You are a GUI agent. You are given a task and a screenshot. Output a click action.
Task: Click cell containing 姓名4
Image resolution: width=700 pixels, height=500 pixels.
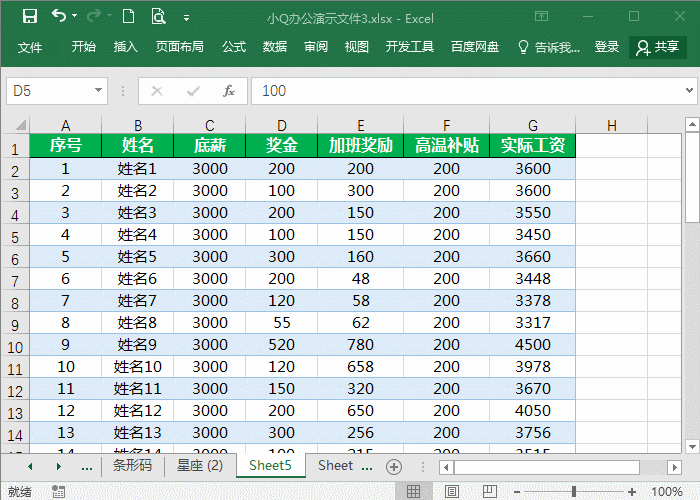[x=138, y=235]
